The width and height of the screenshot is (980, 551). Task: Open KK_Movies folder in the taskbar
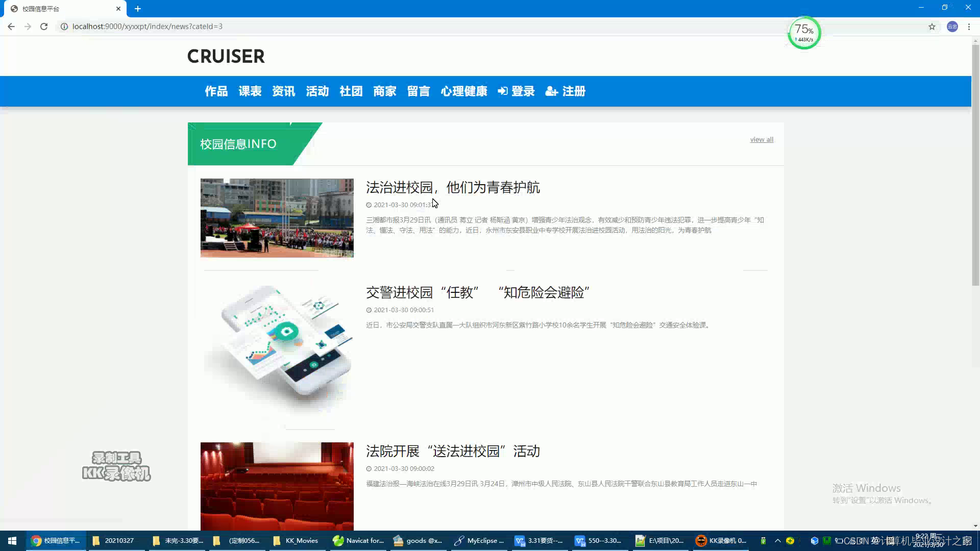pos(296,541)
